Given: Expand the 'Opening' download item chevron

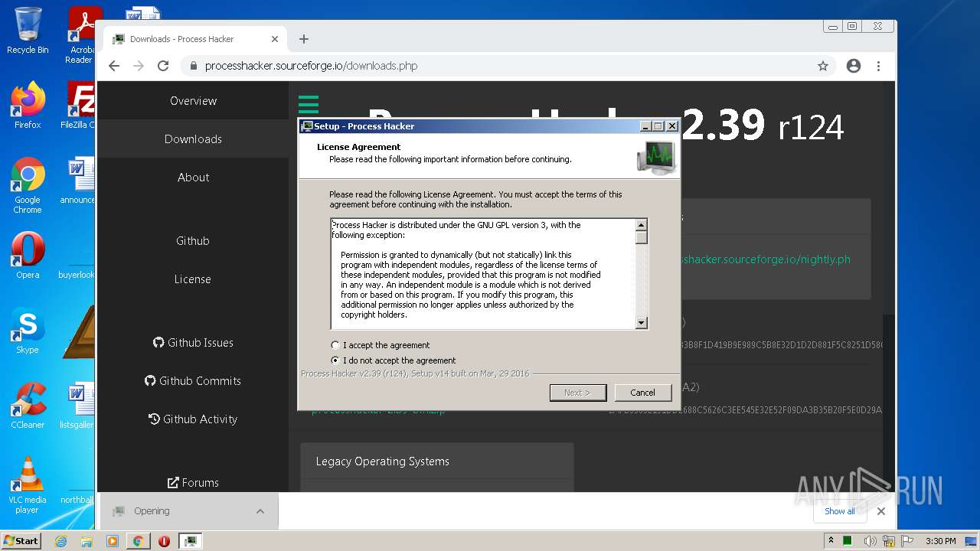Looking at the screenshot, I should tap(260, 511).
